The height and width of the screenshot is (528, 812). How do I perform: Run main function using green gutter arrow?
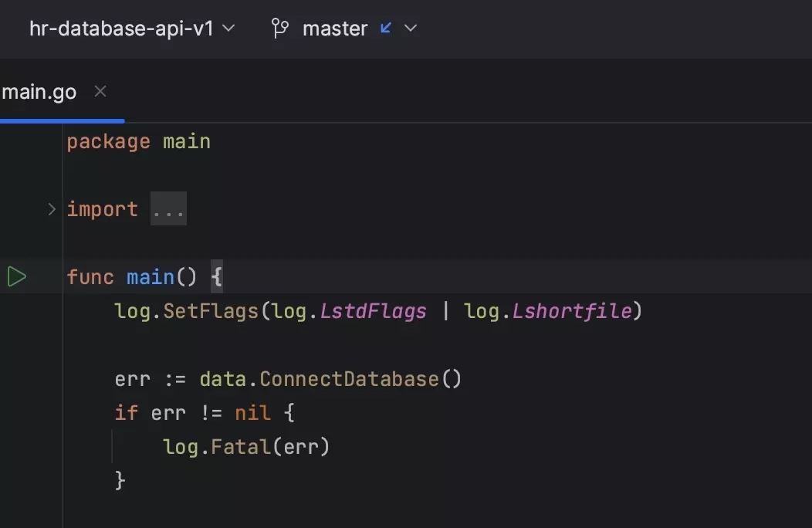pos(17,277)
